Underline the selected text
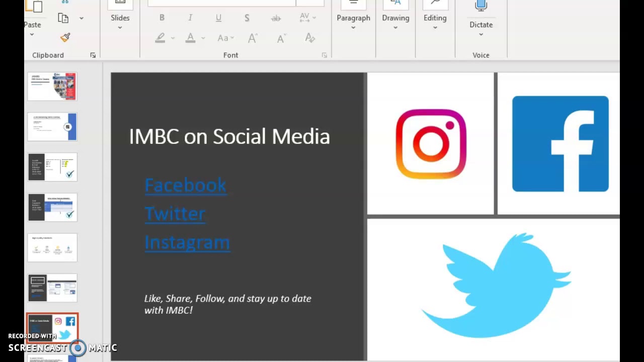644x362 pixels. [x=218, y=18]
